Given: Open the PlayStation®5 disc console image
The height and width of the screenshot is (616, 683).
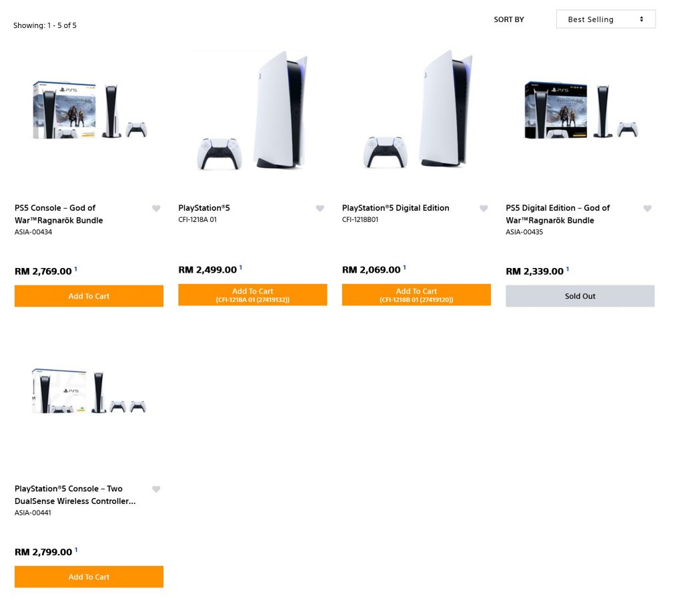Looking at the screenshot, I should click(x=253, y=110).
